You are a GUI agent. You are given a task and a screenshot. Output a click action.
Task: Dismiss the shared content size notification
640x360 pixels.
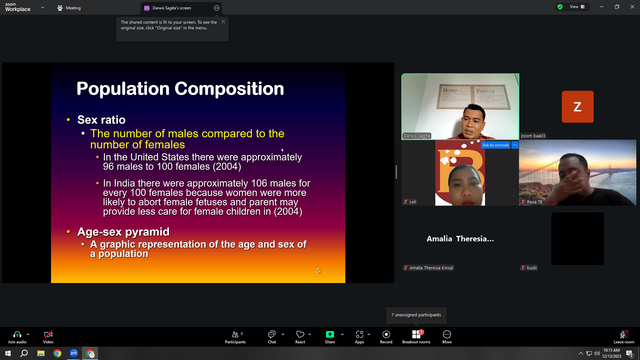pos(223,22)
